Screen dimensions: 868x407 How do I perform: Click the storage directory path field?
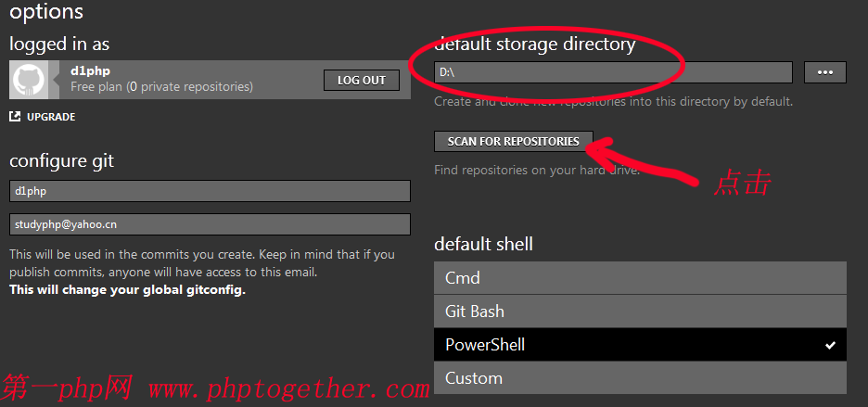(x=613, y=72)
